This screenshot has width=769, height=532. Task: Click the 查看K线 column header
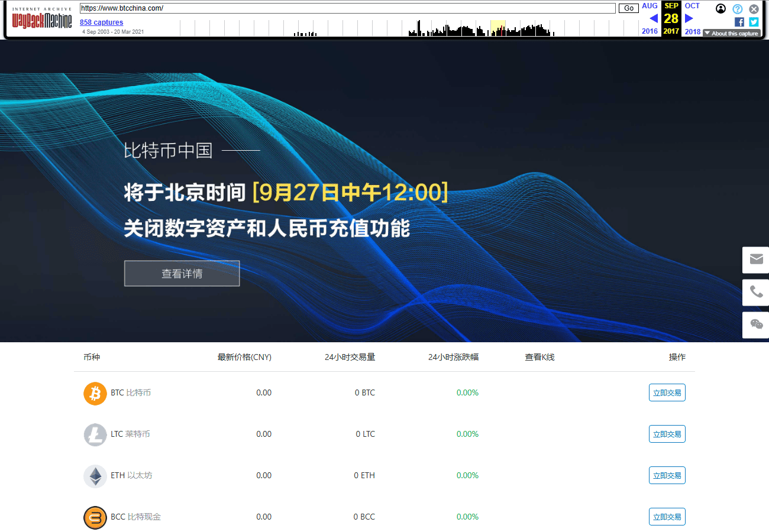(540, 357)
